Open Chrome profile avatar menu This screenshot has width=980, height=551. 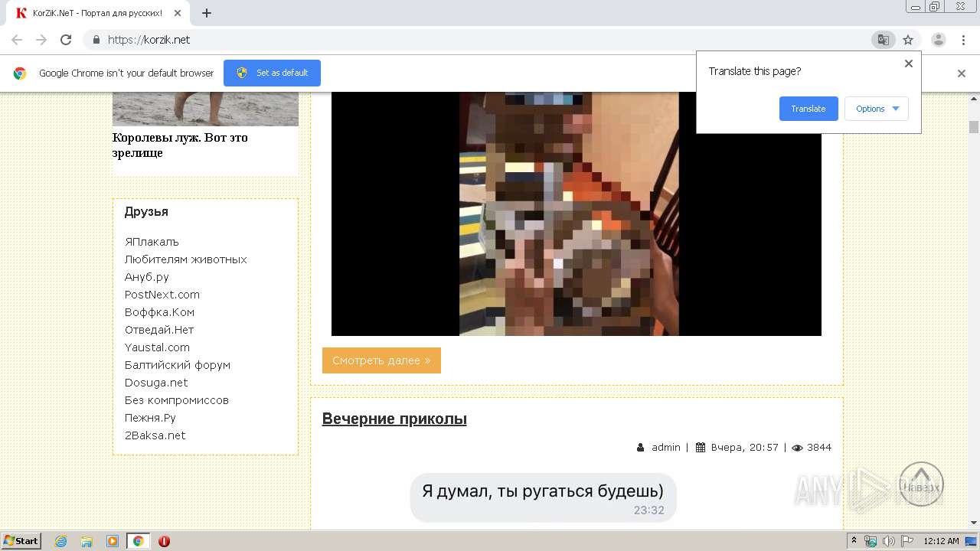click(x=939, y=40)
